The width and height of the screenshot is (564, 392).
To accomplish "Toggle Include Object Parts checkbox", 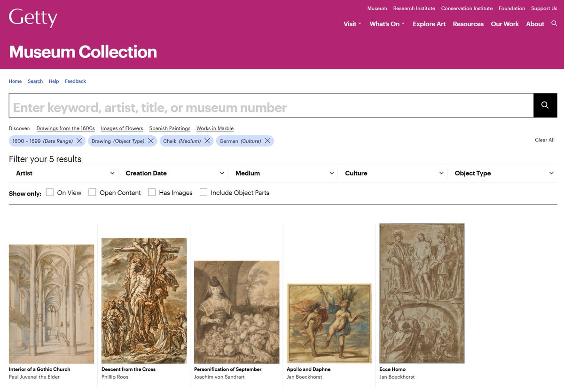I will [204, 192].
